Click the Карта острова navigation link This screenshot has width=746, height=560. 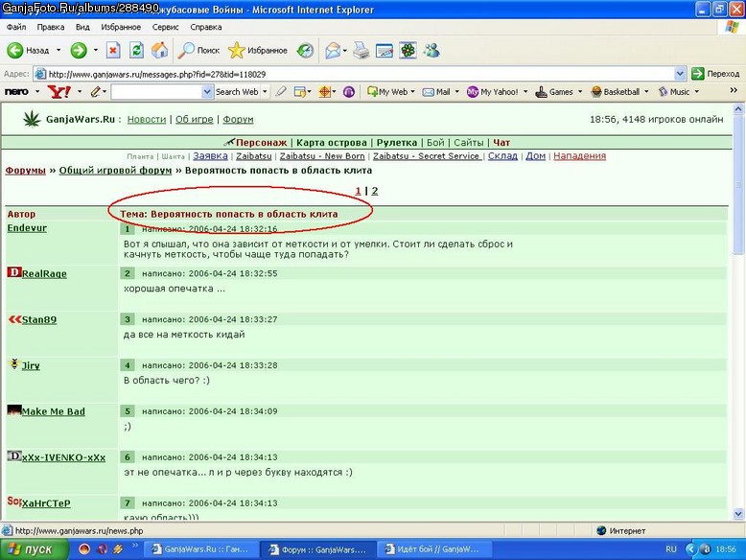[331, 142]
